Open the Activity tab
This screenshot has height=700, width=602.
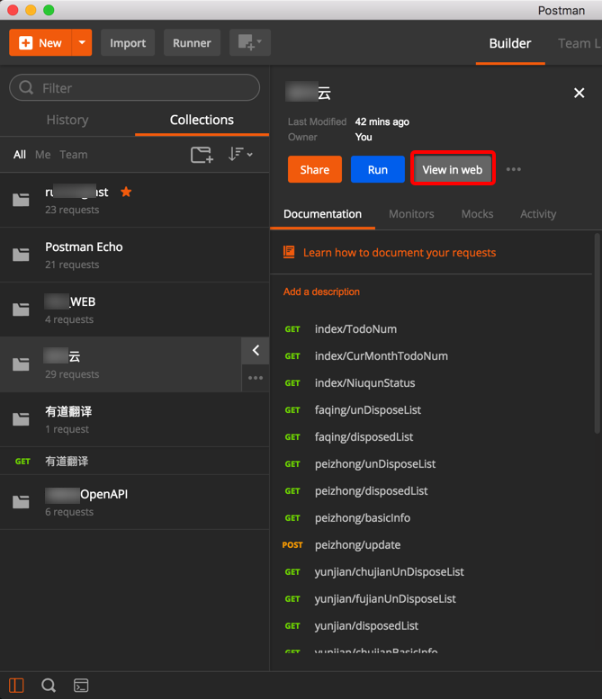538,214
